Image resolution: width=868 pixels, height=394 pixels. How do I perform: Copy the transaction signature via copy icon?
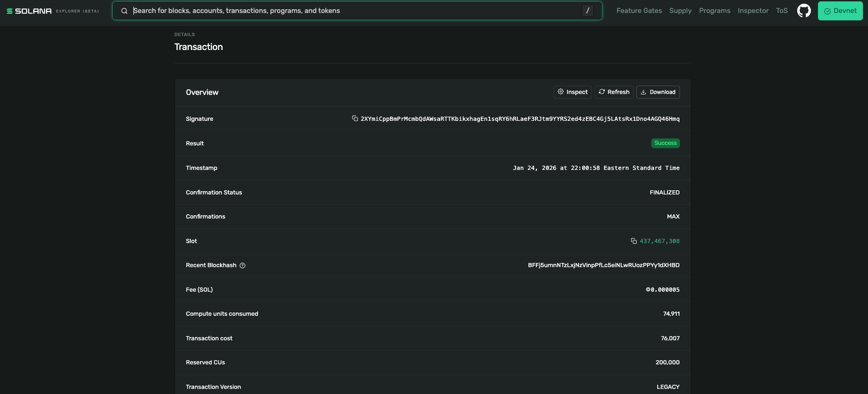coord(355,119)
